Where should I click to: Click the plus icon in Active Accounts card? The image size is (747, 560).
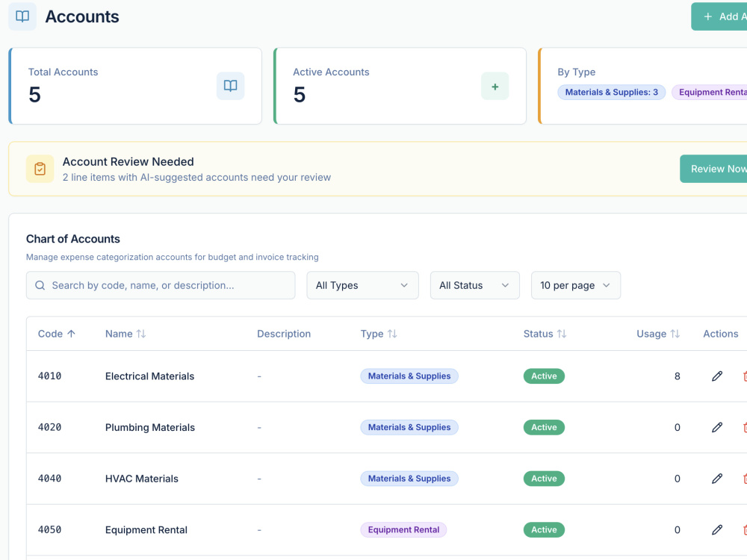(x=495, y=86)
